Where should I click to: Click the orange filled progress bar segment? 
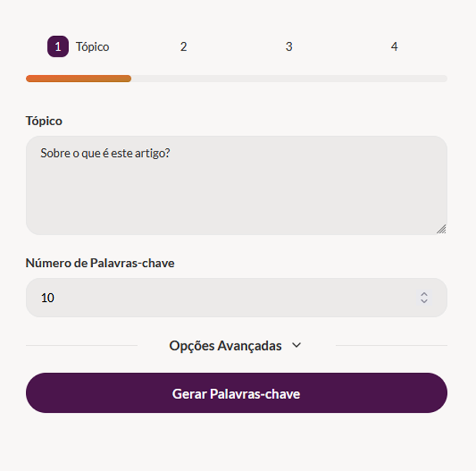[78, 78]
